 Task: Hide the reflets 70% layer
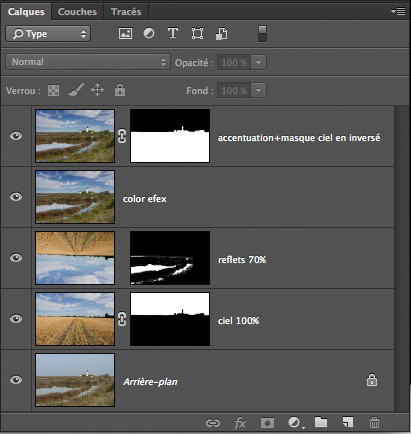(16, 258)
